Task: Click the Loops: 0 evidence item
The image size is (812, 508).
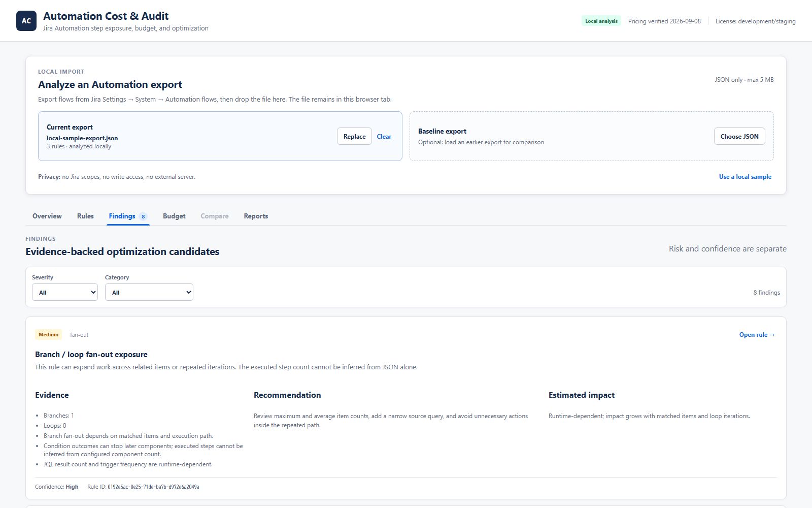Action: 55,426
